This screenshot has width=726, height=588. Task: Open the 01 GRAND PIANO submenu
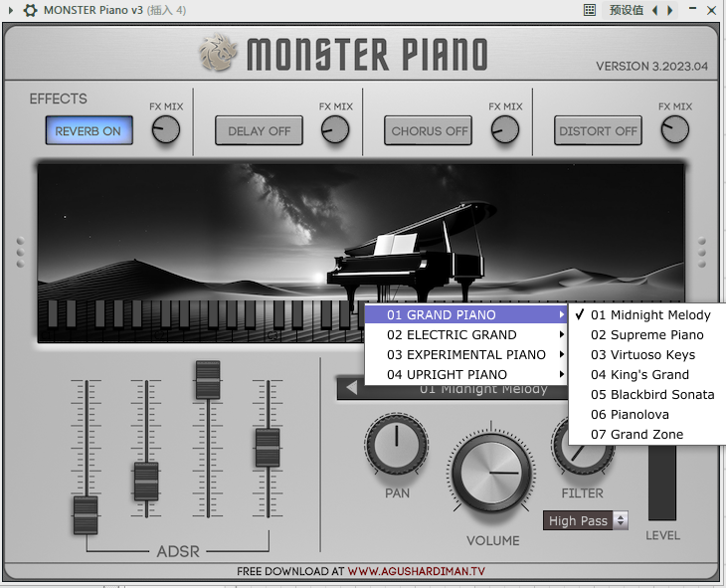tap(465, 314)
